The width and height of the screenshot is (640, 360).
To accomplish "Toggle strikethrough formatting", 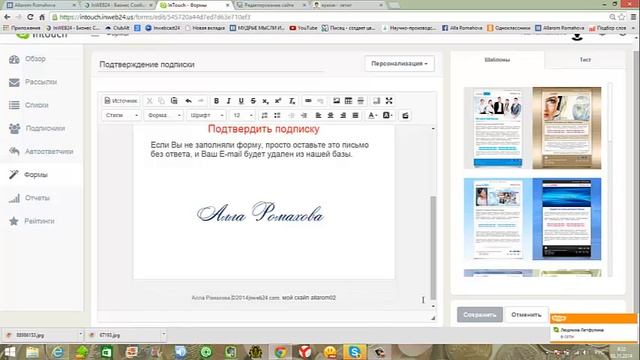I will tap(253, 101).
